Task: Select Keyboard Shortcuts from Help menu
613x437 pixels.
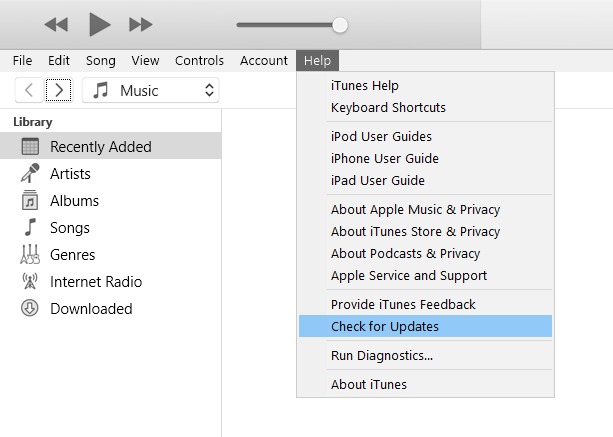Action: click(x=388, y=107)
